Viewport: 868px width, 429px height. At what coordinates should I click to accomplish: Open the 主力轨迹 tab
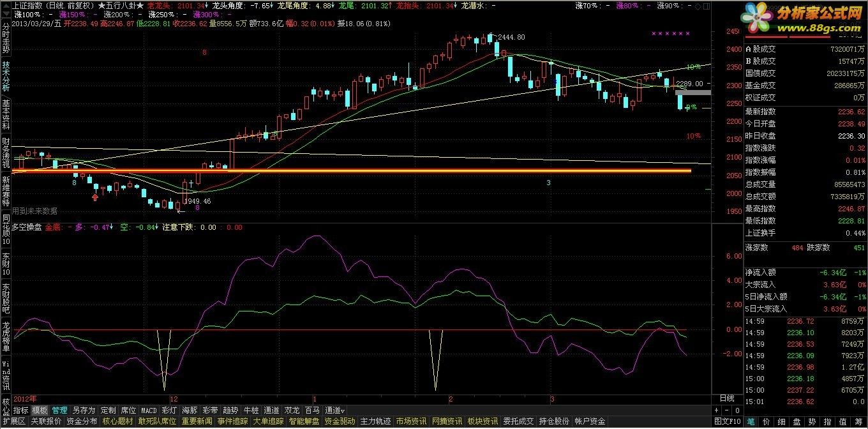coord(375,421)
